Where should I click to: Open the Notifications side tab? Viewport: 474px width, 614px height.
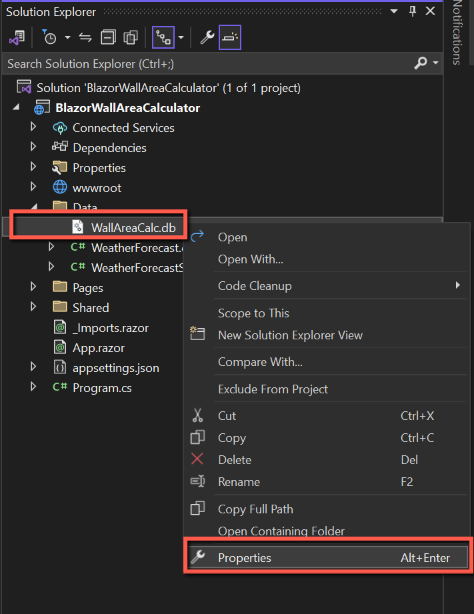pyautogui.click(x=457, y=32)
